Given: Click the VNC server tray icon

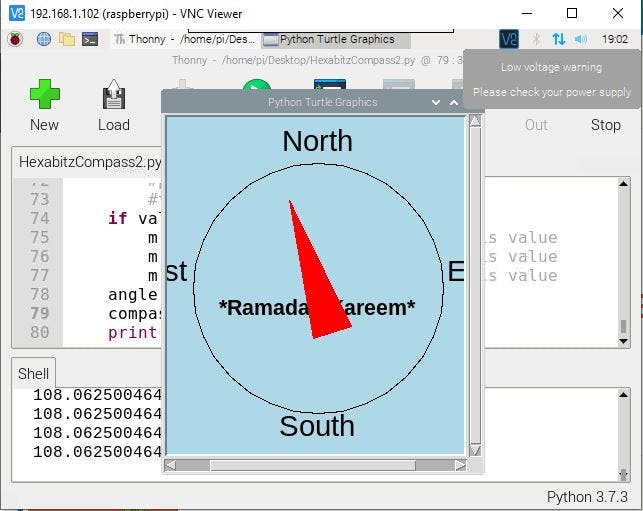Looking at the screenshot, I should point(509,39).
